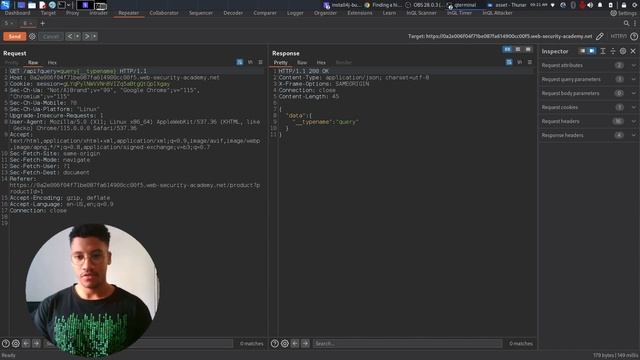640x360 pixels.
Task: Toggle the HTTP/1 protocol label
Action: point(619,36)
